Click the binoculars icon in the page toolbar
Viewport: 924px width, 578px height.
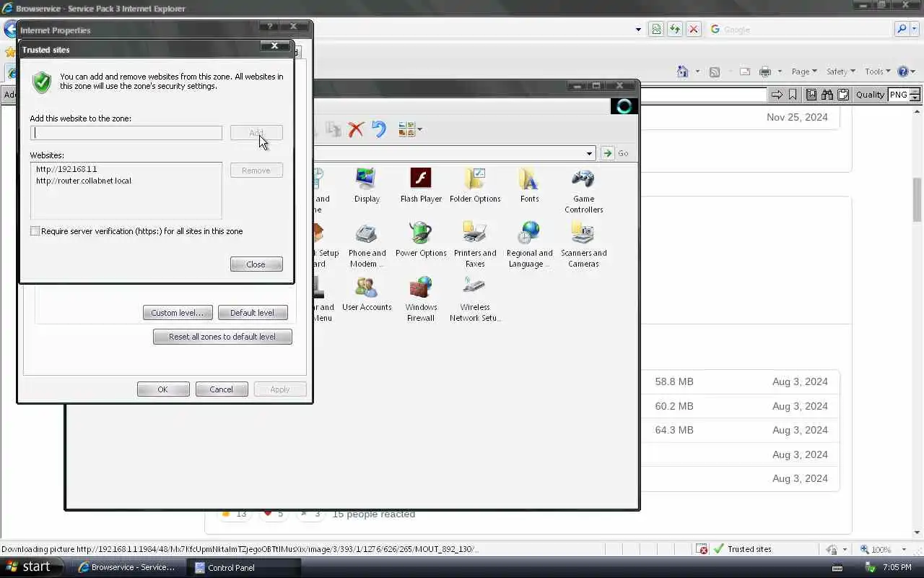[827, 95]
